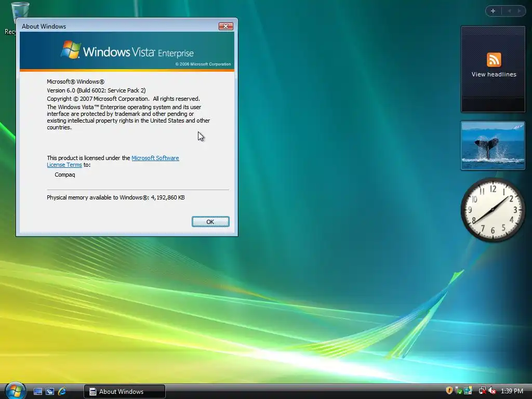This screenshot has width=532, height=399.
Task: Click the RSS feed icon in gadget
Action: pyautogui.click(x=494, y=60)
